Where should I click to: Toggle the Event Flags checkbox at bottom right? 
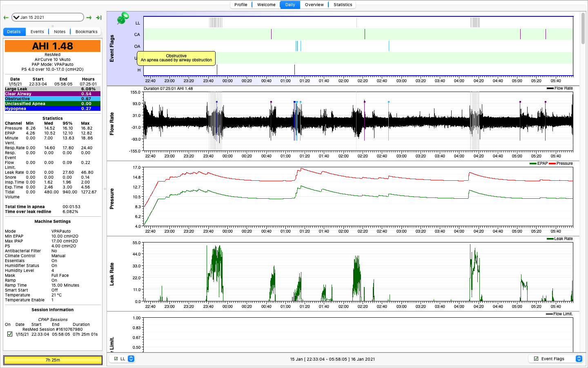(x=536, y=359)
